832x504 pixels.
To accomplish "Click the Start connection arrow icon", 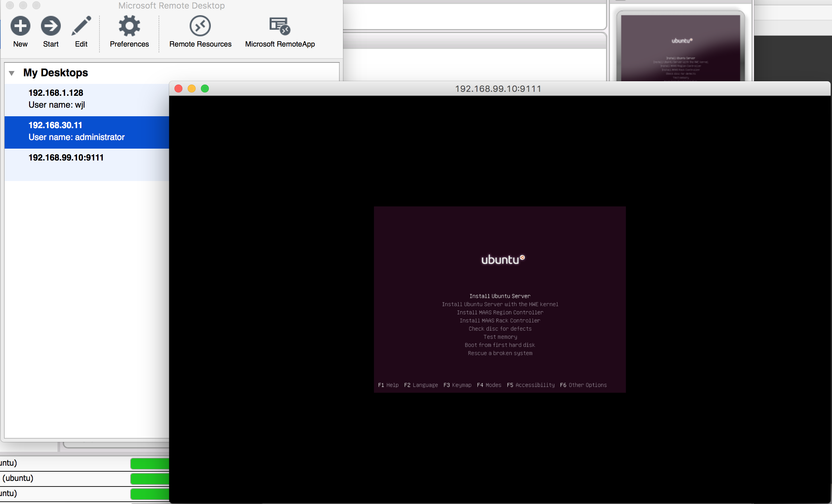I will point(51,26).
